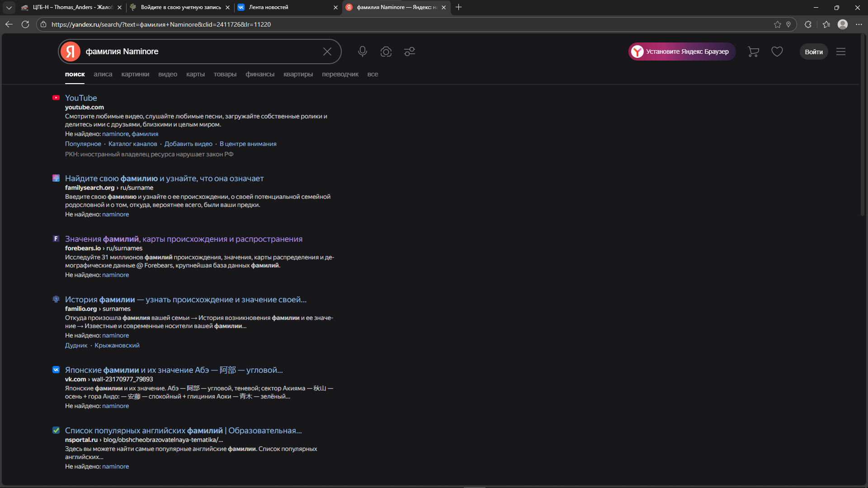Expand the browser tab list chevron
Image resolution: width=868 pixels, height=488 pixels.
[x=9, y=7]
